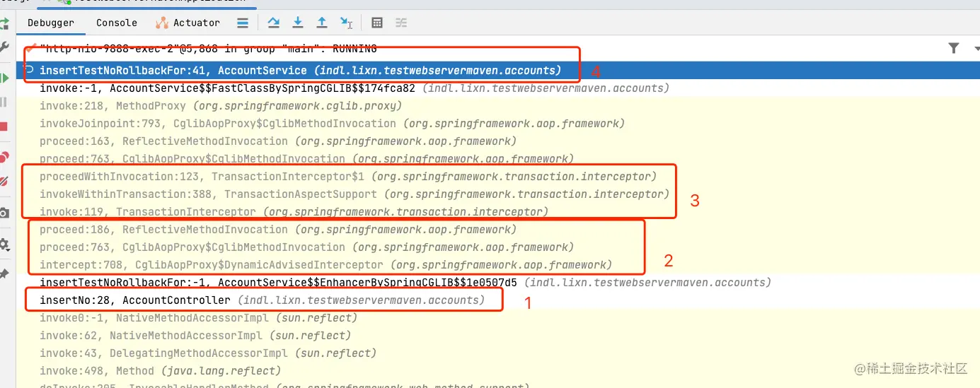
Task: Select frame intercept:708, DynamicAdvisedInterceptor
Action: [x=498, y=265]
